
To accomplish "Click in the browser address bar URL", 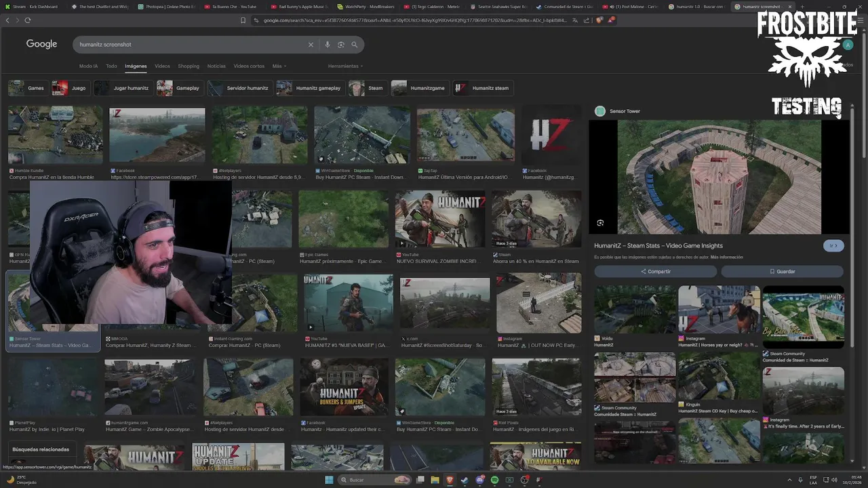I will tap(414, 20).
